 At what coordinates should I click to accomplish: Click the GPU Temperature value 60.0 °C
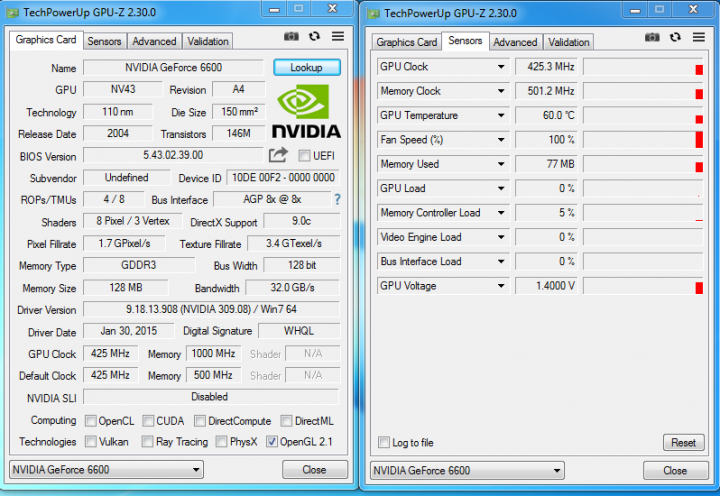pos(546,115)
